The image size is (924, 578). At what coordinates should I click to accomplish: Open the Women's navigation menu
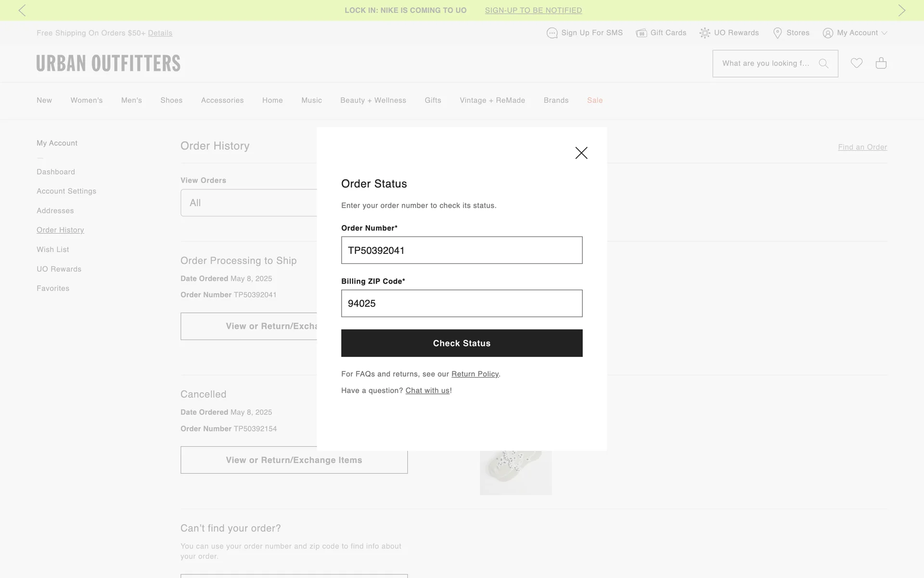tap(87, 100)
